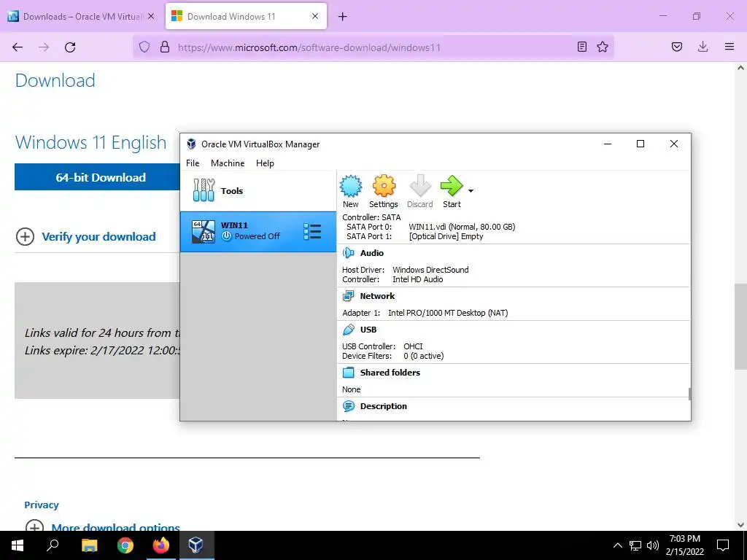
Task: Expand Verify your download section
Action: 86,237
